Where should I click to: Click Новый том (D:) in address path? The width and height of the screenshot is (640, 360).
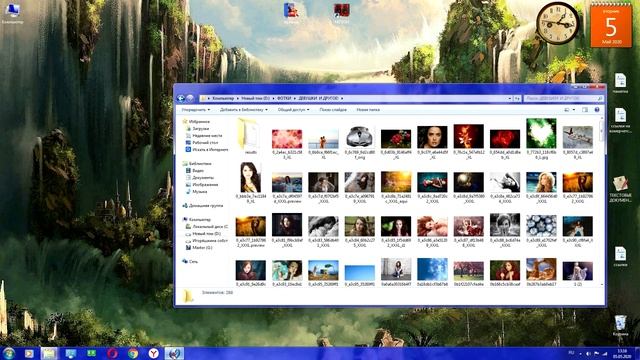pyautogui.click(x=255, y=98)
